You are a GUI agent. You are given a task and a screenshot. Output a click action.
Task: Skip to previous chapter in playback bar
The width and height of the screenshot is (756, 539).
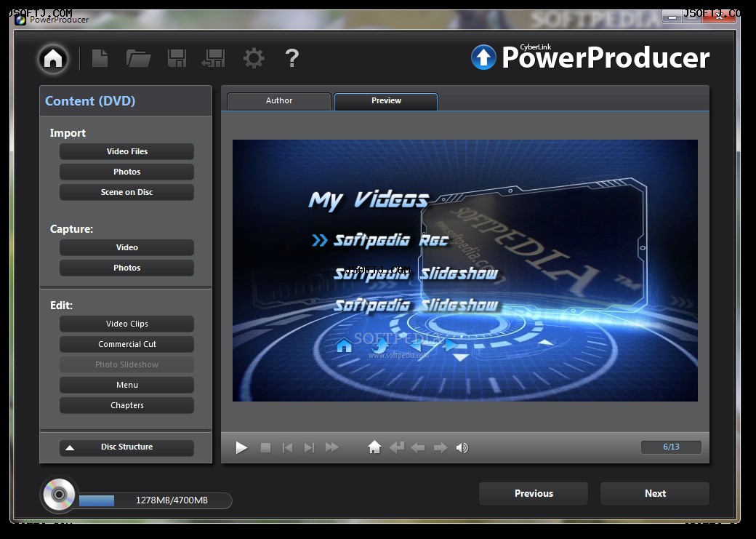[x=287, y=448]
